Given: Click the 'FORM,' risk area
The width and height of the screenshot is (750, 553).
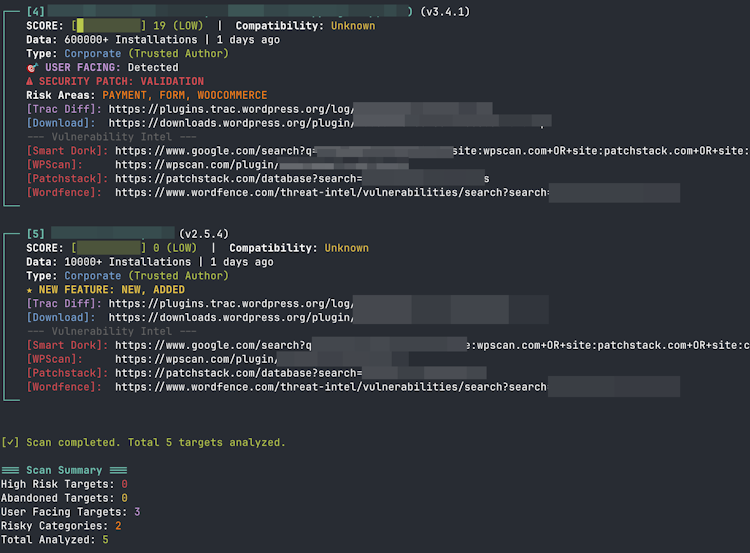Looking at the screenshot, I should [175, 95].
